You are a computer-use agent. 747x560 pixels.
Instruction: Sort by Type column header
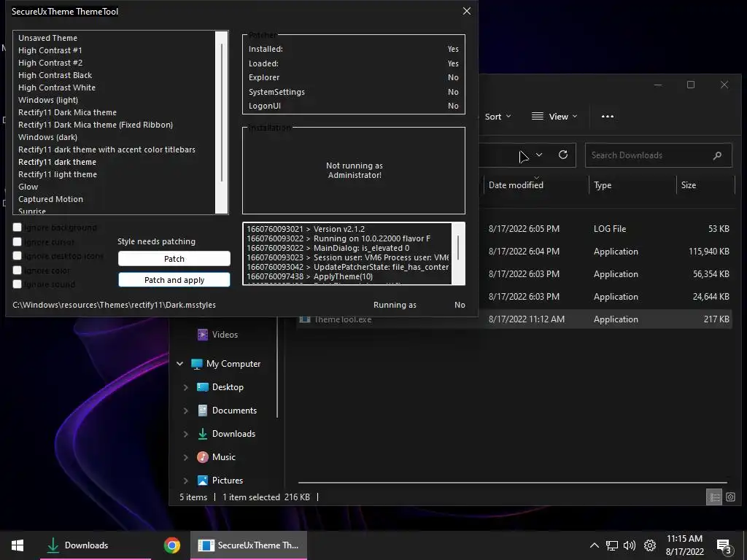click(x=603, y=185)
